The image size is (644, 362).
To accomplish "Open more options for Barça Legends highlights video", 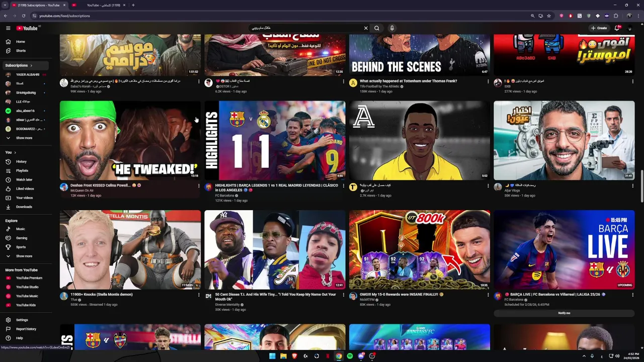I will tap(344, 186).
